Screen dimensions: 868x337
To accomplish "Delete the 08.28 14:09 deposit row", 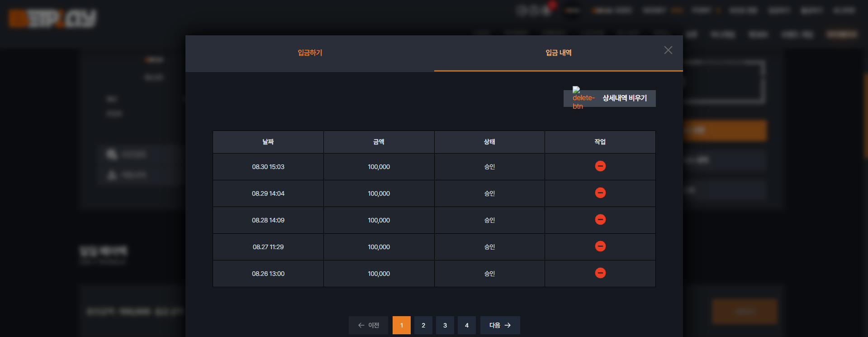I will 600,220.
